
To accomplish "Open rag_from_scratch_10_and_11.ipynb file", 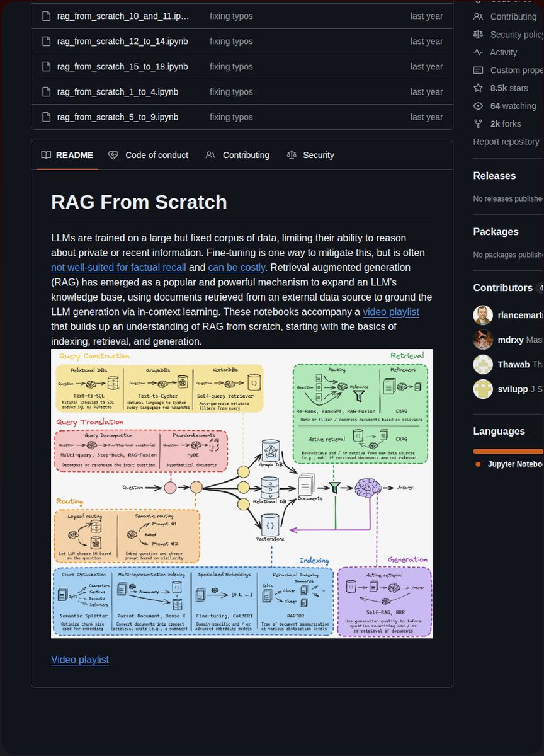I will 123,16.
